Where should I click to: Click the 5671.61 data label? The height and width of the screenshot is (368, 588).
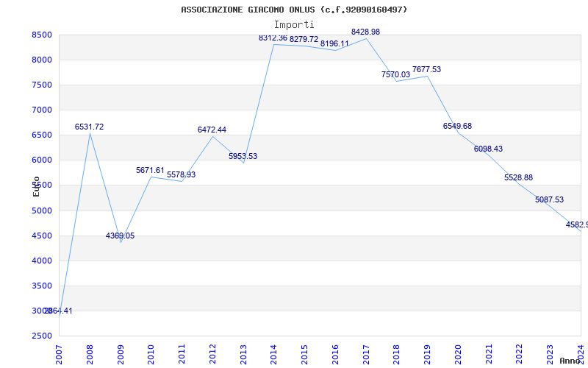coord(150,171)
